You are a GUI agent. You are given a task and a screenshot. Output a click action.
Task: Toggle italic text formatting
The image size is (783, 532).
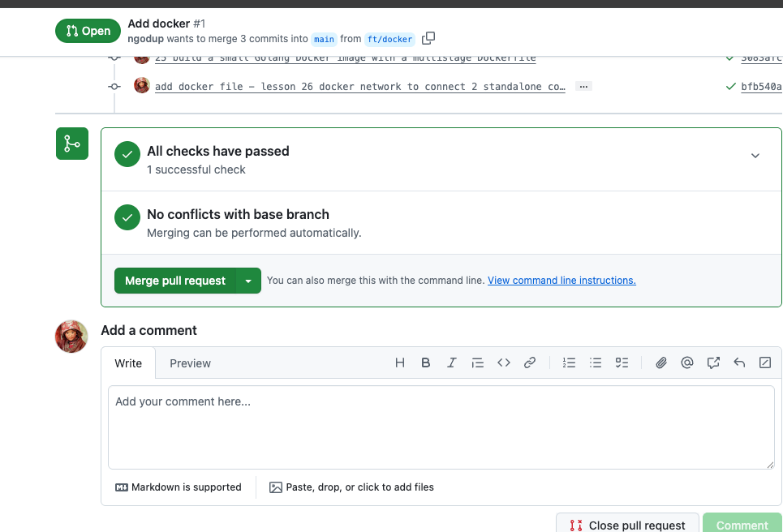[452, 363]
